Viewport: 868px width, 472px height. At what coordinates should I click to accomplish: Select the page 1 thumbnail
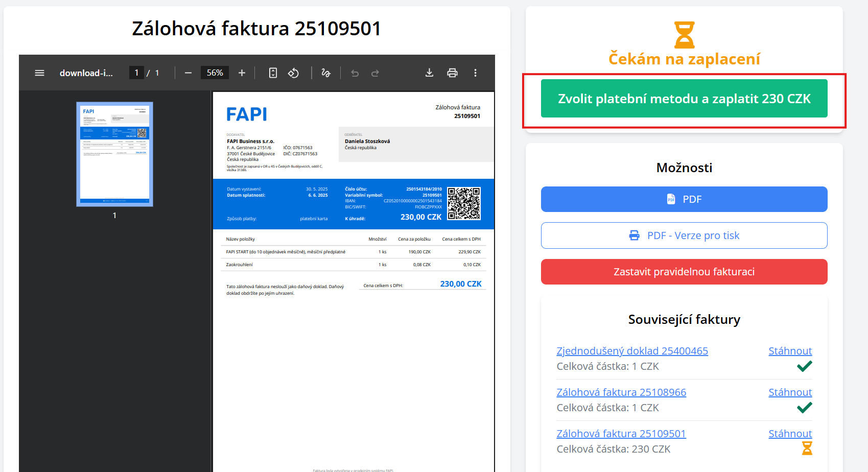pyautogui.click(x=114, y=154)
